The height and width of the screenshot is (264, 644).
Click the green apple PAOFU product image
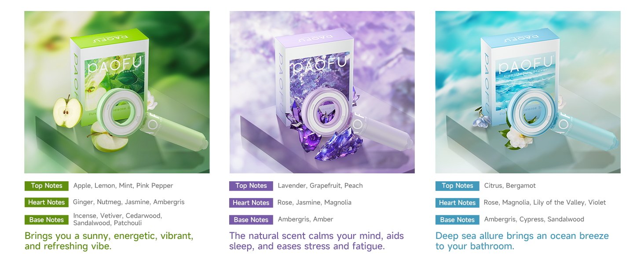click(x=117, y=92)
